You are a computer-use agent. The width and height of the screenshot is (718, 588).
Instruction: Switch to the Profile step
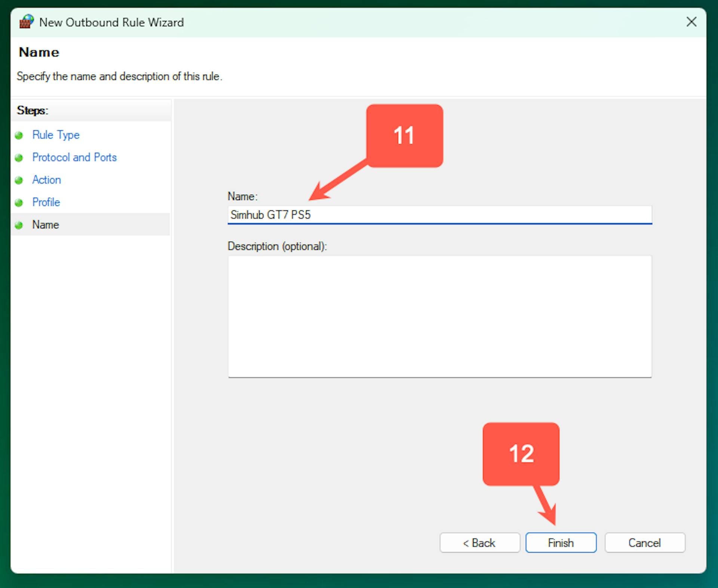(x=46, y=202)
